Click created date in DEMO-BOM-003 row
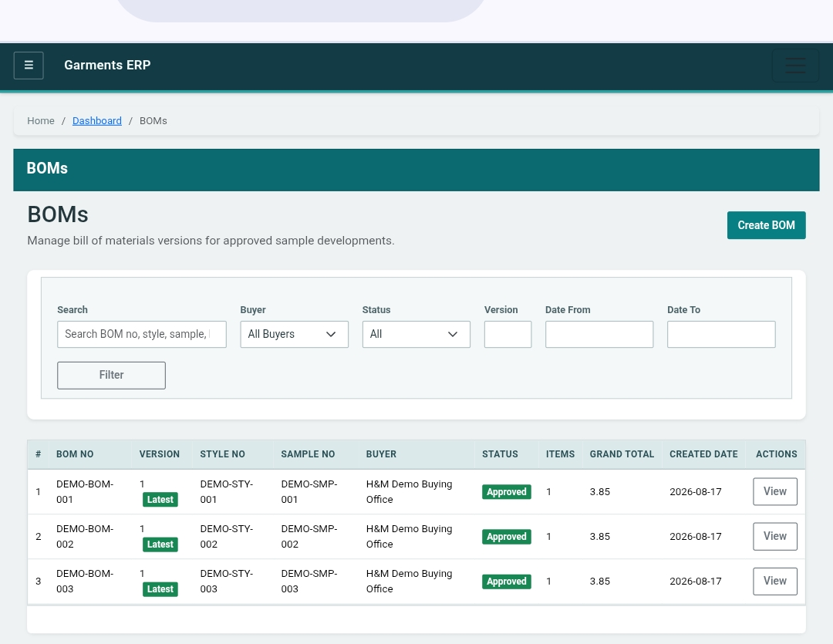Viewport: 833px width, 644px height. [696, 582]
